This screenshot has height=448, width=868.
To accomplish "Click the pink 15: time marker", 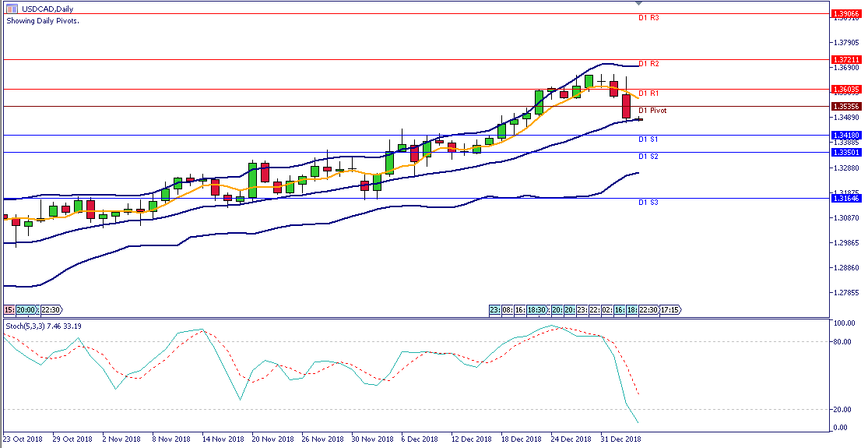I will tap(9, 309).
